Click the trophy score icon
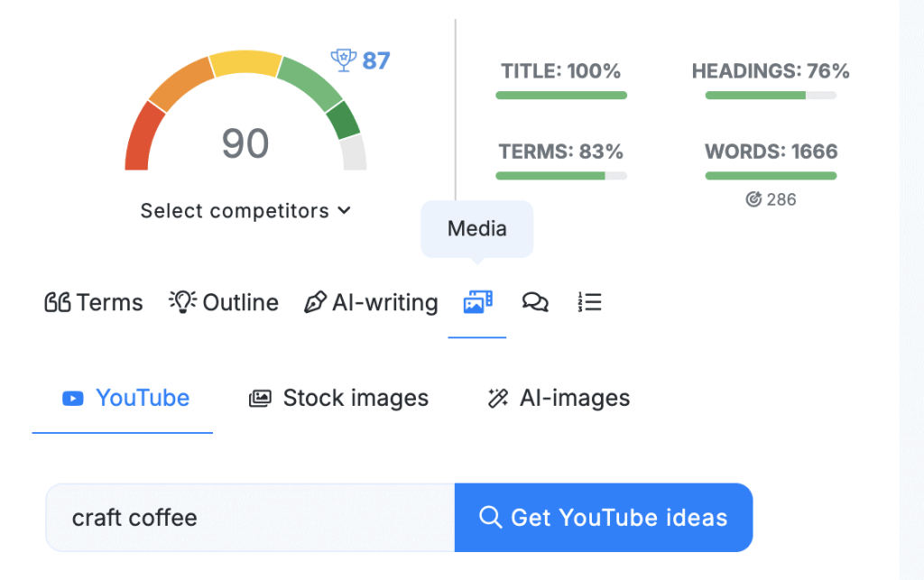The image size is (924, 580). 343,60
